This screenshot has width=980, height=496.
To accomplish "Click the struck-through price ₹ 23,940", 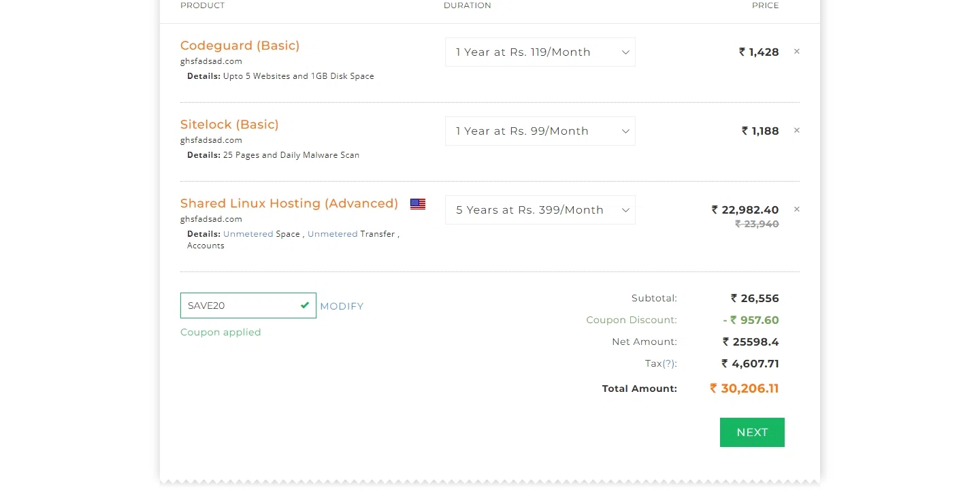I will click(757, 224).
